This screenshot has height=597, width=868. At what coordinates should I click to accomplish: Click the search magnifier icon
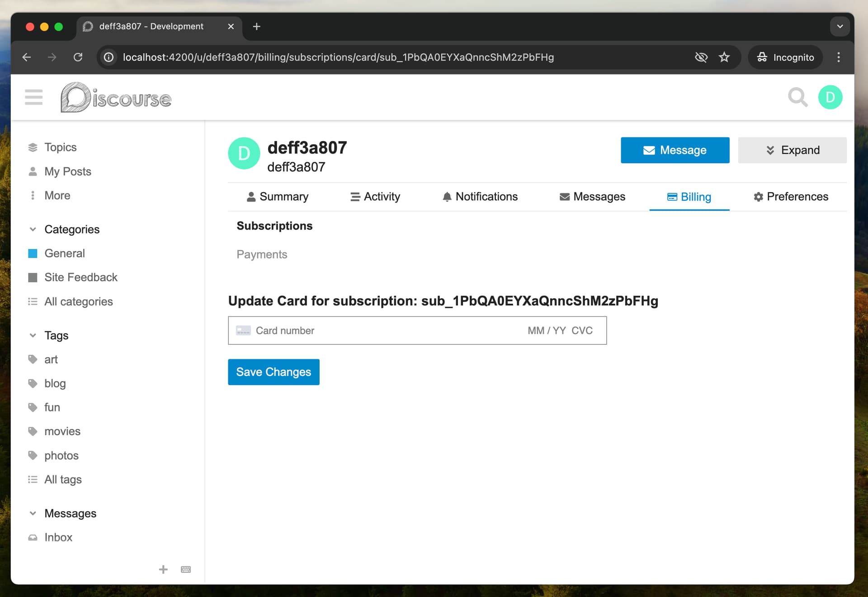pyautogui.click(x=797, y=97)
